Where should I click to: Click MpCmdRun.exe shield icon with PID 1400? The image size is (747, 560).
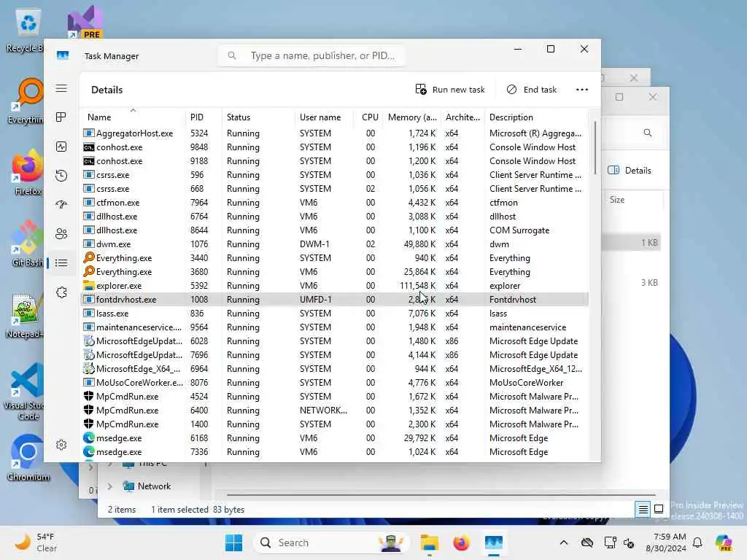coord(88,424)
